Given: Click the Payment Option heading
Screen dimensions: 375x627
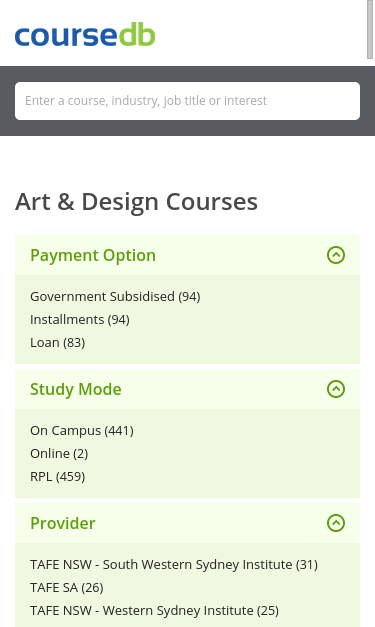Looking at the screenshot, I should (x=93, y=255).
